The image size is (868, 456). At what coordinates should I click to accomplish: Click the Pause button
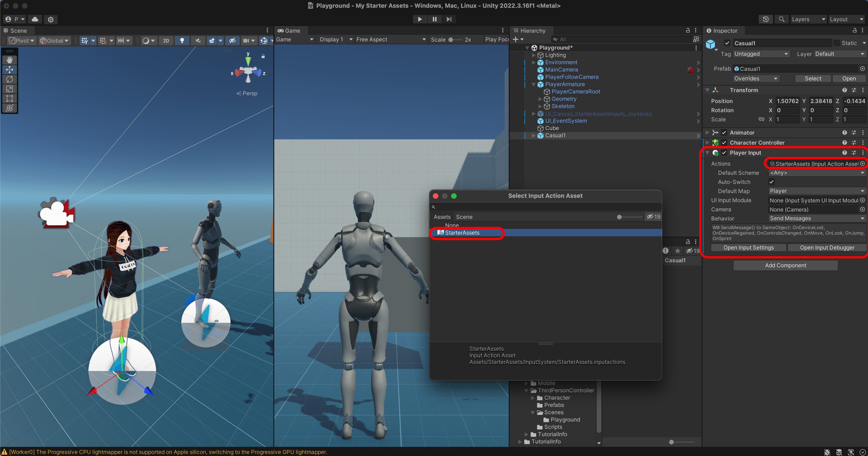(x=434, y=19)
